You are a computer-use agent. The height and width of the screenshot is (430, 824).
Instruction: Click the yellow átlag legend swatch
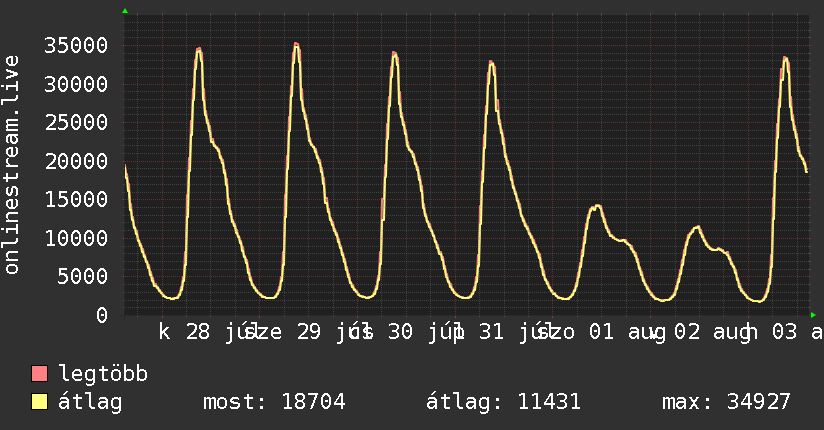[39, 402]
